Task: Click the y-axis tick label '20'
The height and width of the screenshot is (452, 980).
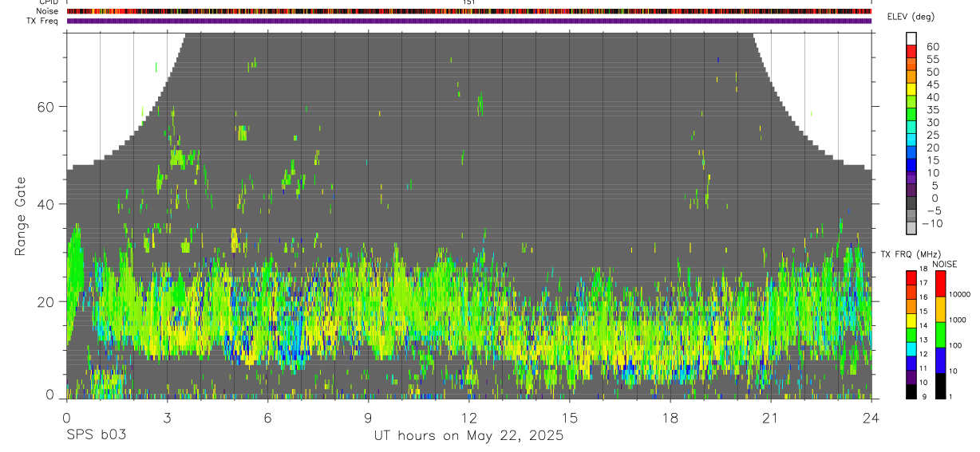Action: coord(45,301)
